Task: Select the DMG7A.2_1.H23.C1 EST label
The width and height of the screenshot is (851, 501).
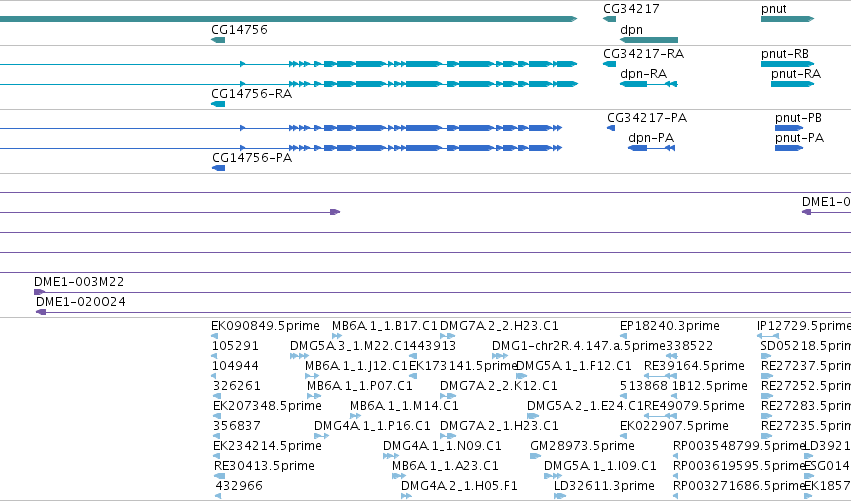Action: tap(499, 426)
